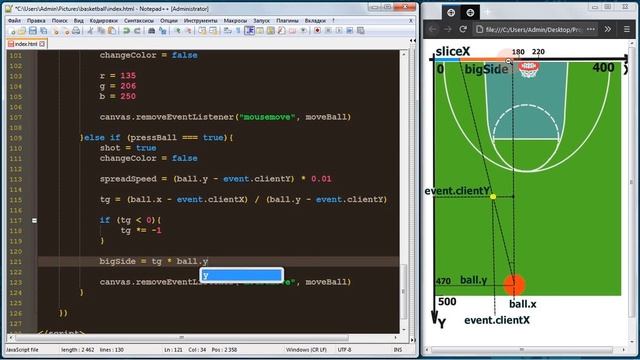Click the Zoom Out toolbar icon

pos(188,31)
